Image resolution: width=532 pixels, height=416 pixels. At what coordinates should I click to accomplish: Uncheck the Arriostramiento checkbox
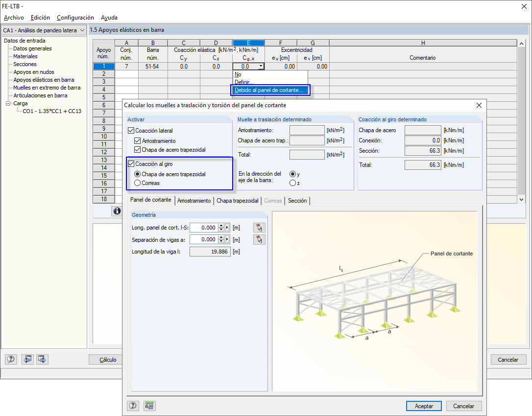(x=138, y=140)
